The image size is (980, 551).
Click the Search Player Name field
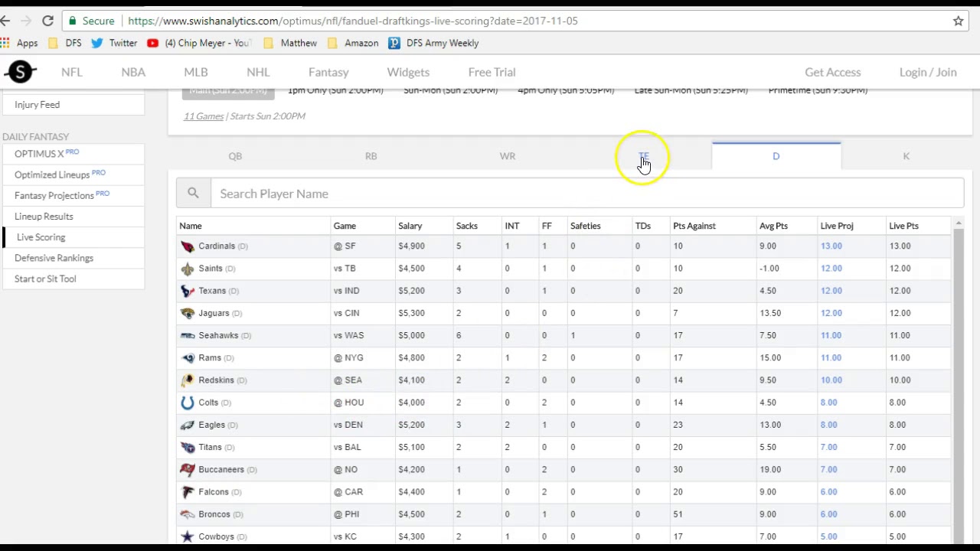pyautogui.click(x=587, y=194)
